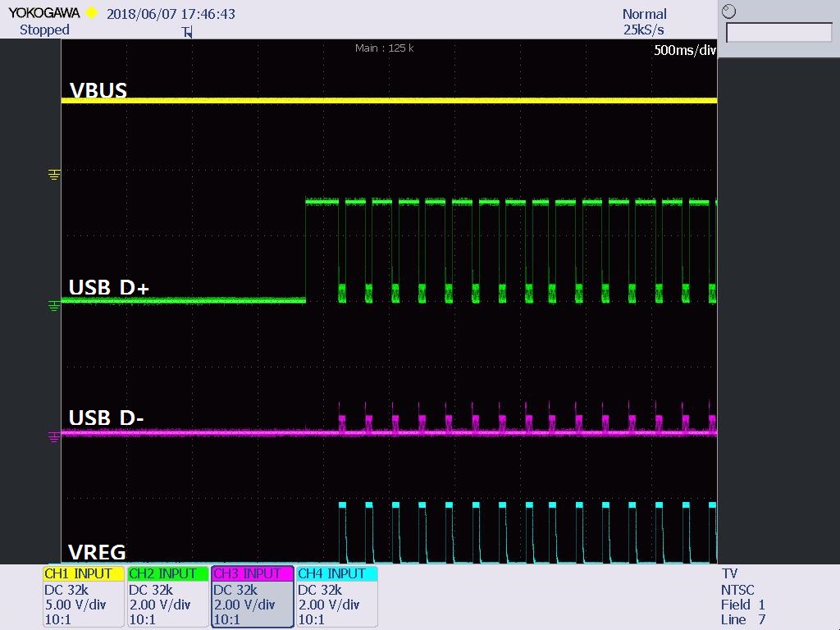Click the CH1 5.00 V/div scale value
This screenshot has width=840, height=630.
[75, 605]
